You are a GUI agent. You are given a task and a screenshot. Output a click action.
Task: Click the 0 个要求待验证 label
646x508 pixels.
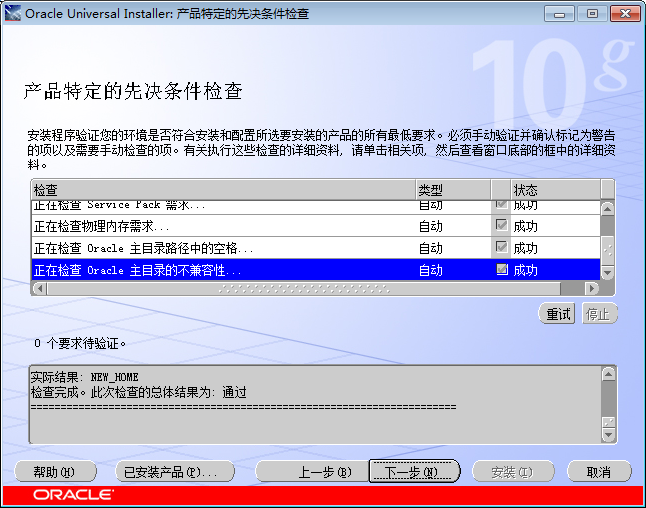click(80, 343)
